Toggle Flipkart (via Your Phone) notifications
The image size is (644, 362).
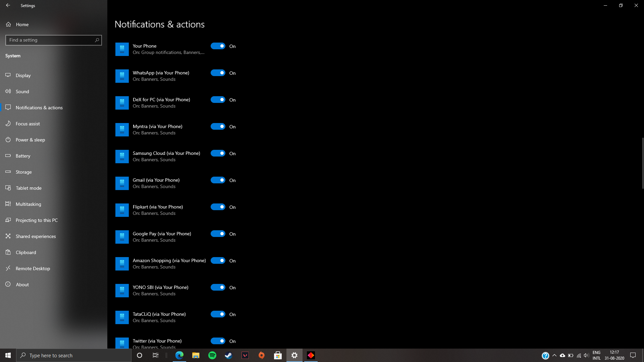pos(218,207)
